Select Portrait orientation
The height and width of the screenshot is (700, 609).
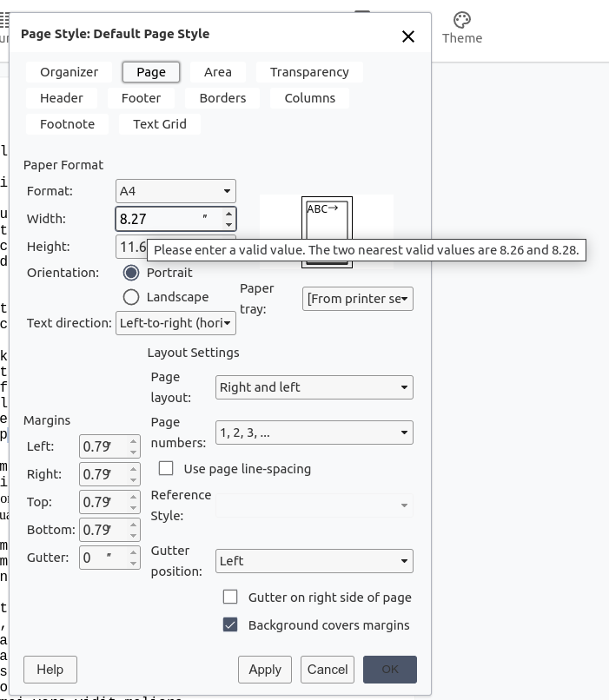point(130,272)
